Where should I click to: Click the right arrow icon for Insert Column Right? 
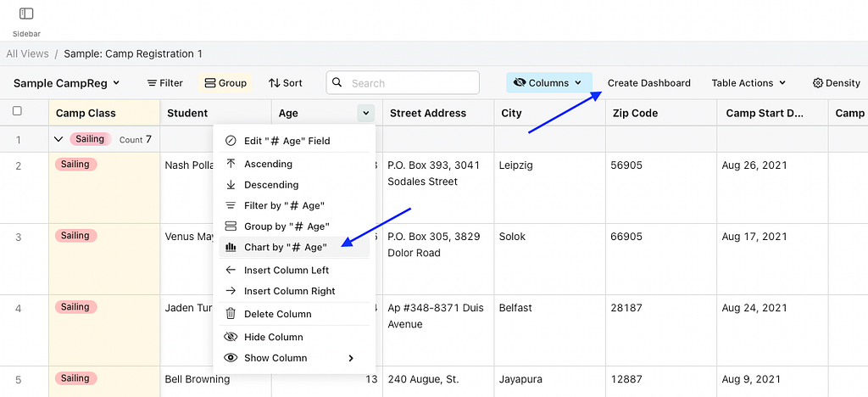click(x=231, y=291)
